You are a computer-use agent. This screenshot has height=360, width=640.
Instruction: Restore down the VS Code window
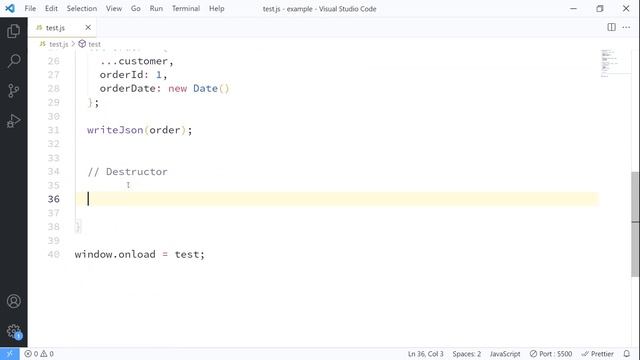600,9
